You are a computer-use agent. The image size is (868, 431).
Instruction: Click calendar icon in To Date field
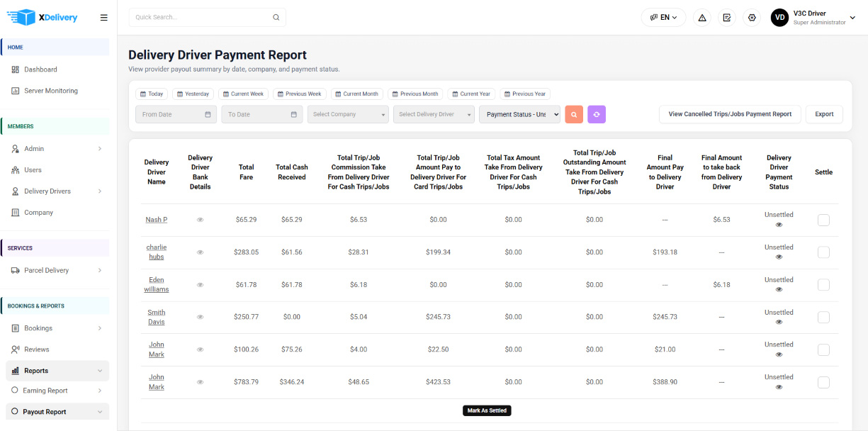tap(294, 114)
